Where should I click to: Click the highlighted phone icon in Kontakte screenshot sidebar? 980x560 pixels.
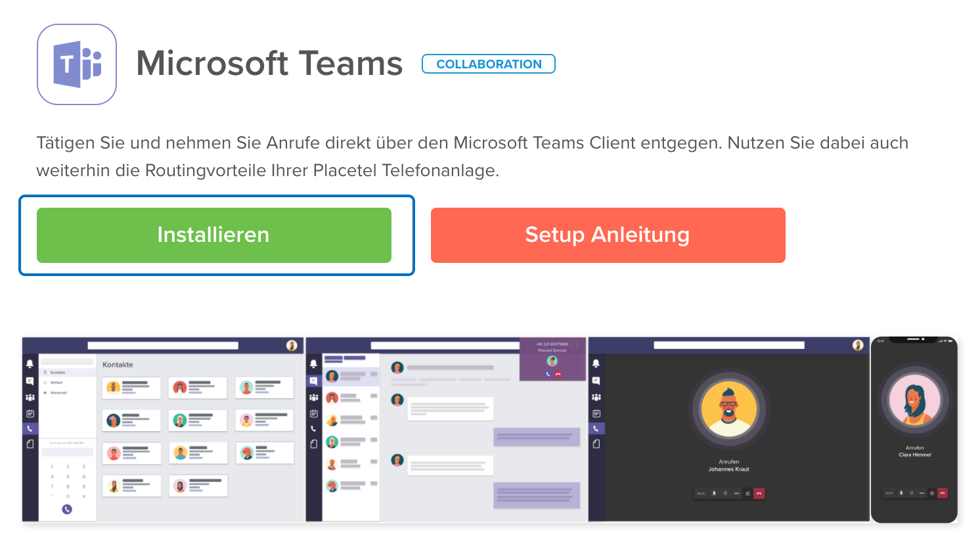tap(30, 428)
